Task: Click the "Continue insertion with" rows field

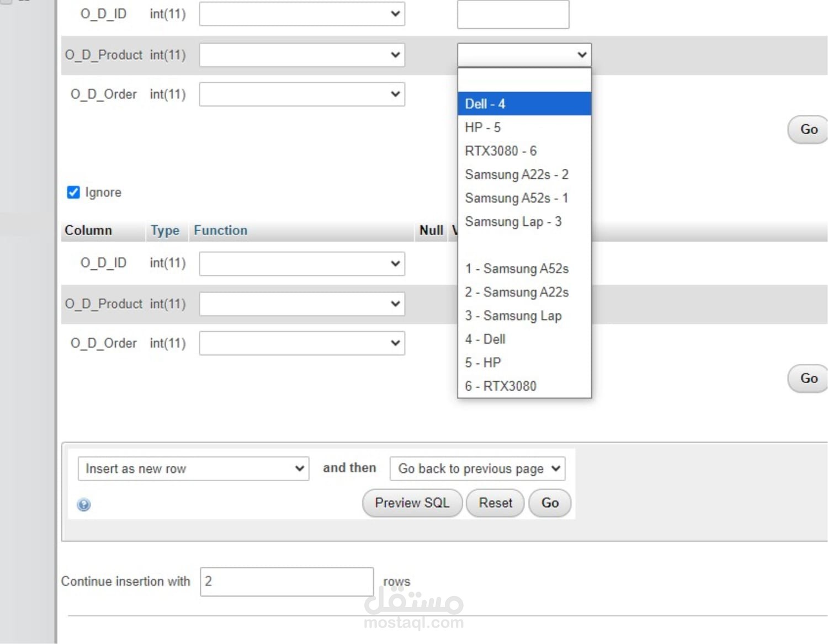Action: click(x=286, y=581)
